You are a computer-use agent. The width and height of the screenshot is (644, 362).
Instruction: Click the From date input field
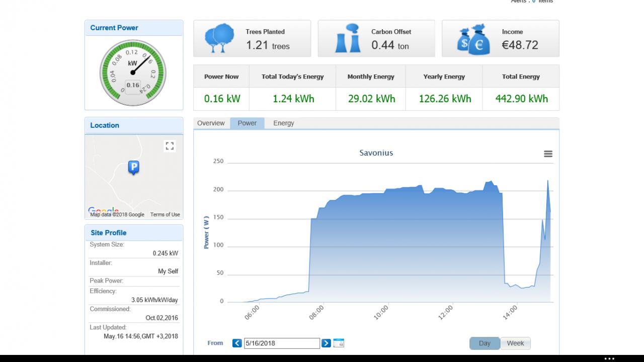[x=282, y=343]
